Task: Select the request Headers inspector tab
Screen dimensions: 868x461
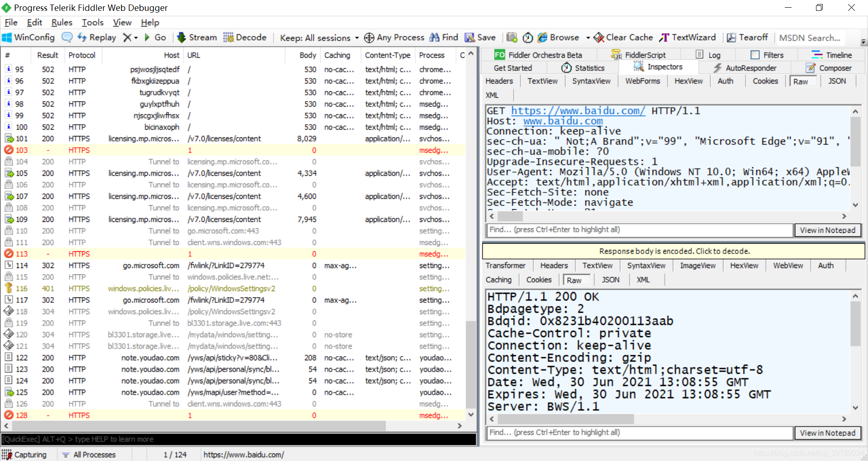Action: [x=499, y=81]
